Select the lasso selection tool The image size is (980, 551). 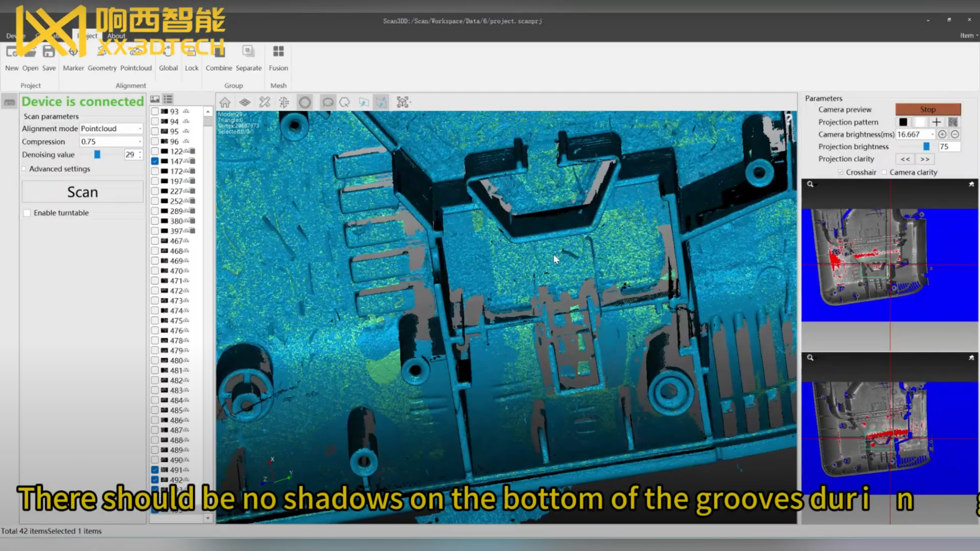pyautogui.click(x=328, y=102)
